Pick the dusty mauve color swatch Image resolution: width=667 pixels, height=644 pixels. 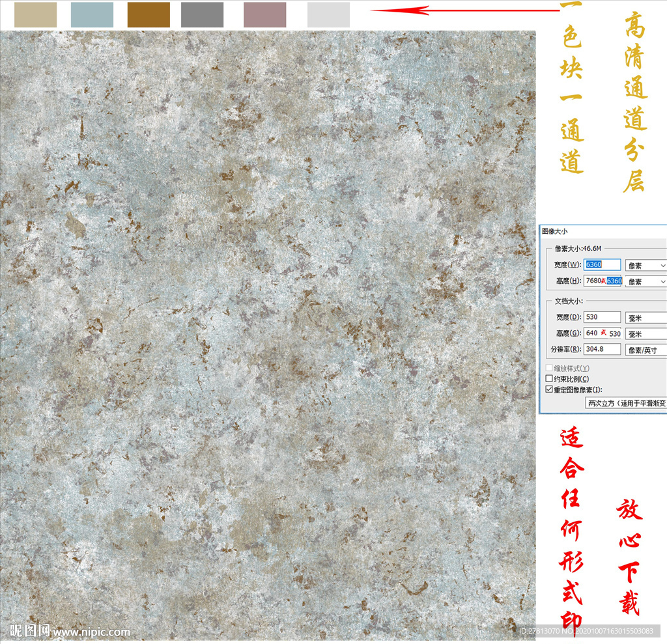(264, 15)
